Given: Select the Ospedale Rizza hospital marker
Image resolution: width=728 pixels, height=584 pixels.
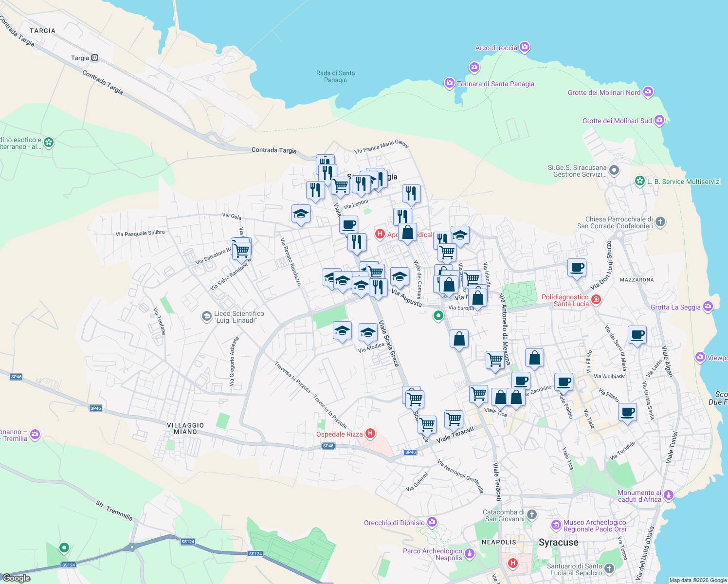Looking at the screenshot, I should tap(370, 434).
